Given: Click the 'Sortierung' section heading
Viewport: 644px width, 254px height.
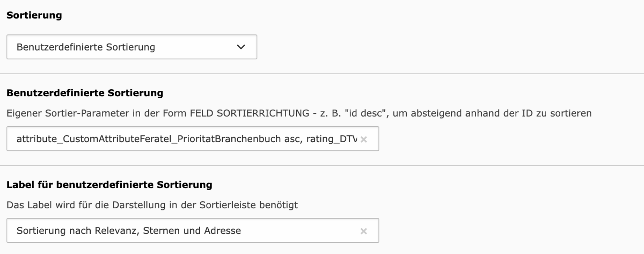Looking at the screenshot, I should pyautogui.click(x=34, y=15).
